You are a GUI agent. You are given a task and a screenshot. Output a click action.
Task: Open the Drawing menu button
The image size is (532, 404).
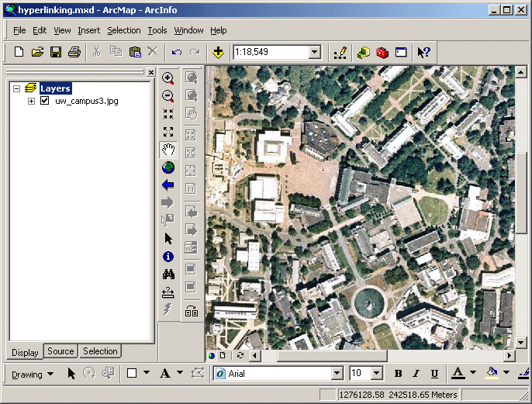33,374
